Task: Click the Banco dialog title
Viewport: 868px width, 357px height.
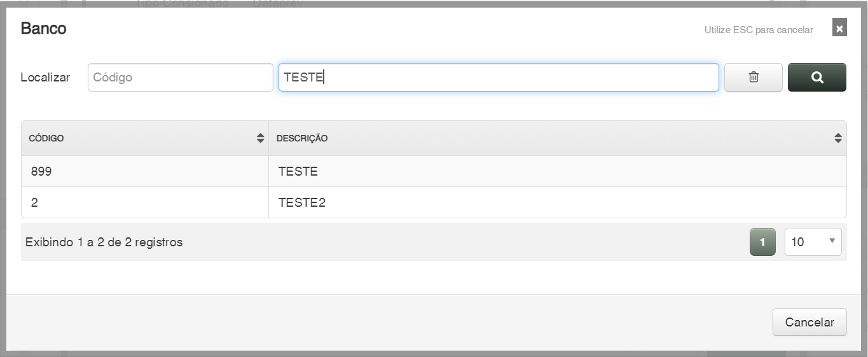Action: [43, 29]
